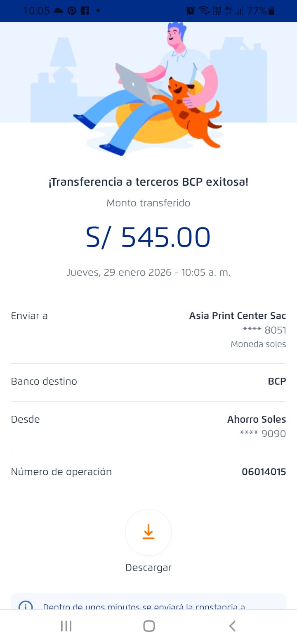Tap the Pinterest notification icon in status bar
The height and width of the screenshot is (644, 297).
(72, 11)
